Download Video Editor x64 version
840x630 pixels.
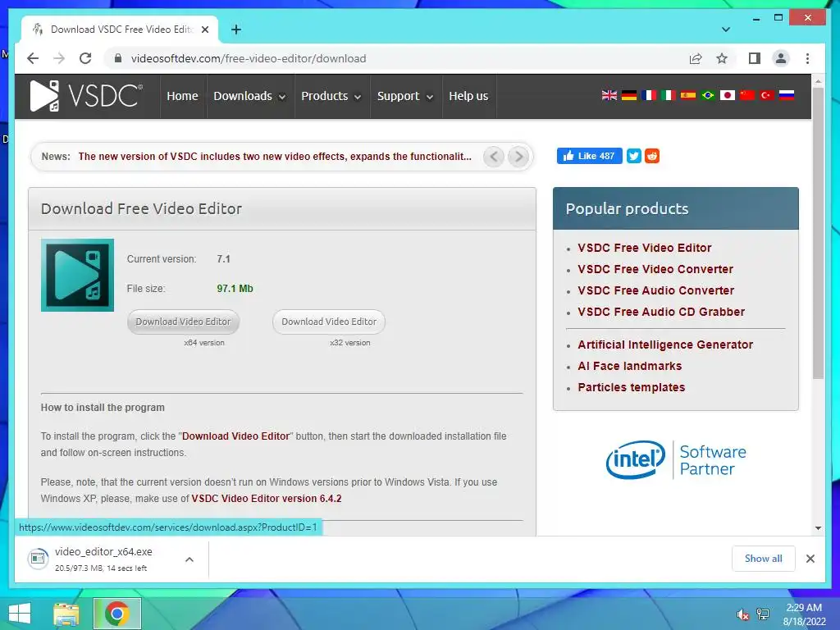click(183, 322)
